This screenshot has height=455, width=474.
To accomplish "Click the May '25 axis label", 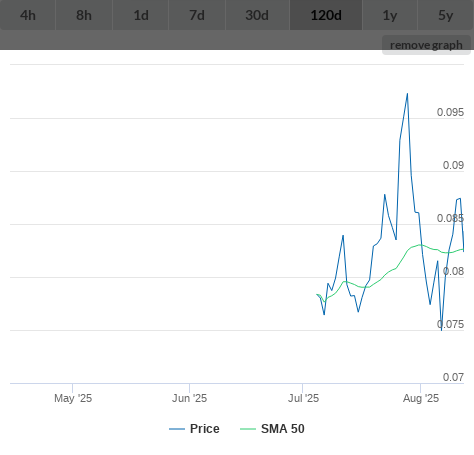I will point(73,398).
